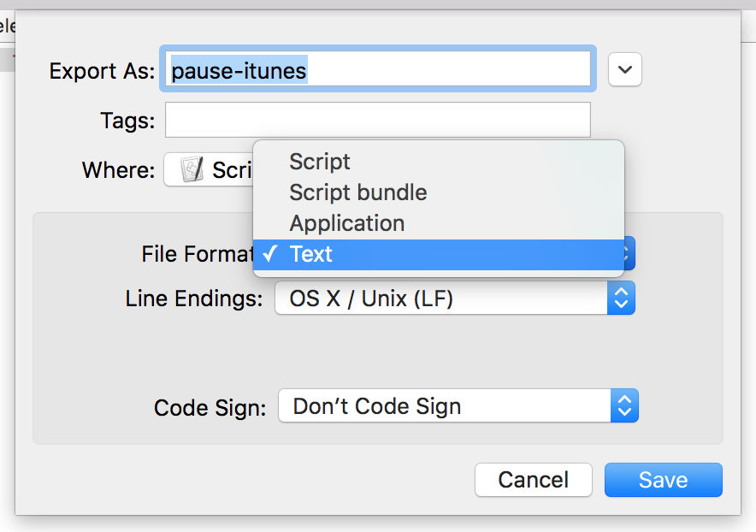Click the File Format popup arrows
Image resolution: width=756 pixels, height=532 pixels.
tap(629, 253)
